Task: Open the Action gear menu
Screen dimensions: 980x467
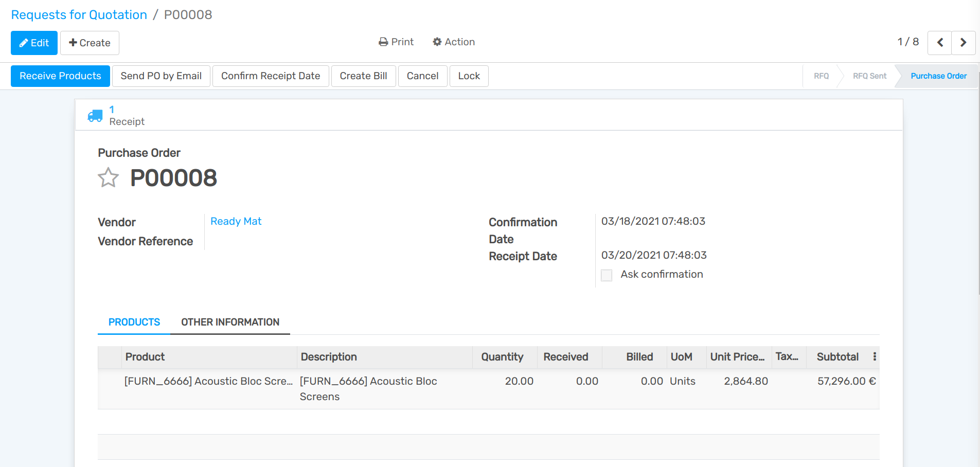Action: pos(437,42)
